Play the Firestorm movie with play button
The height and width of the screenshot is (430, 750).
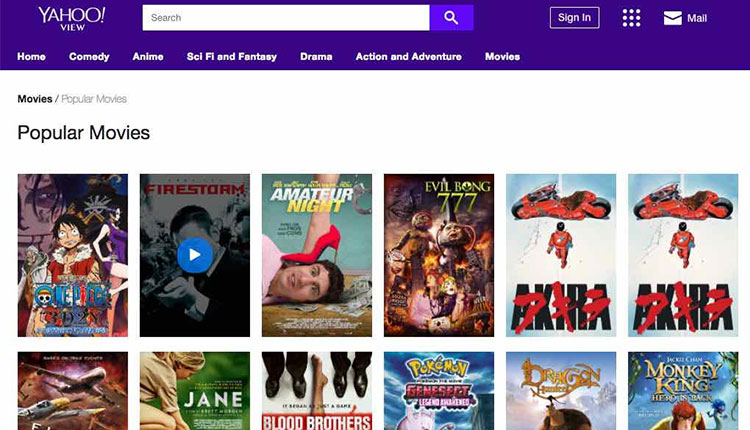195,255
